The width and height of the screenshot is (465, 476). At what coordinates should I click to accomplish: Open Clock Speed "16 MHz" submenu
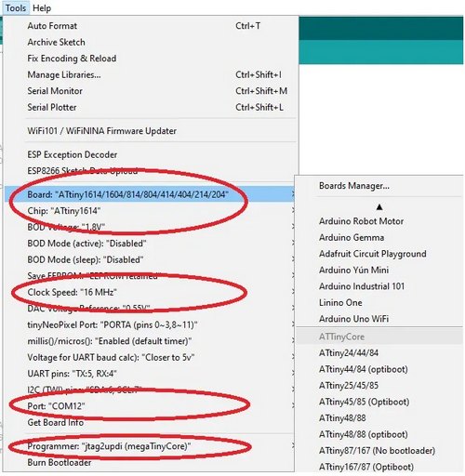[x=151, y=292]
